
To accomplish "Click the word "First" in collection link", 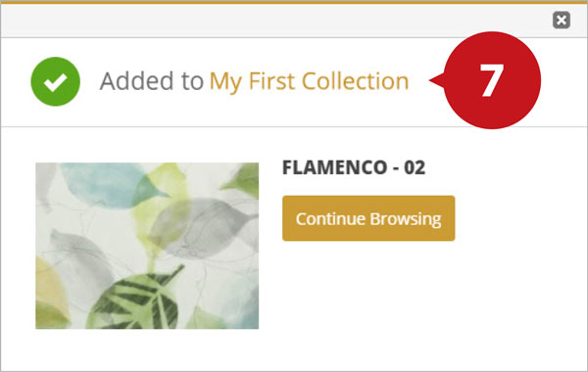I will (x=271, y=81).
